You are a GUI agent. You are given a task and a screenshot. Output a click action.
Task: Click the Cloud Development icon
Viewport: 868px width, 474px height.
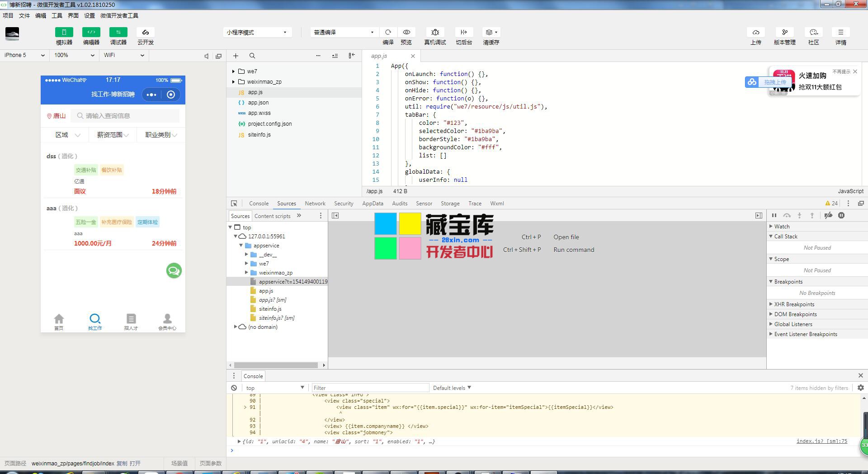[146, 32]
